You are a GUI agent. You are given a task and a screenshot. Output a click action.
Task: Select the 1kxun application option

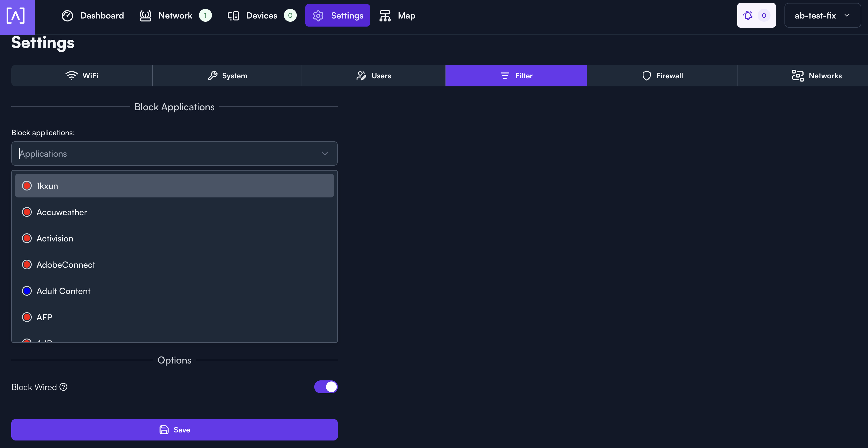pyautogui.click(x=174, y=186)
